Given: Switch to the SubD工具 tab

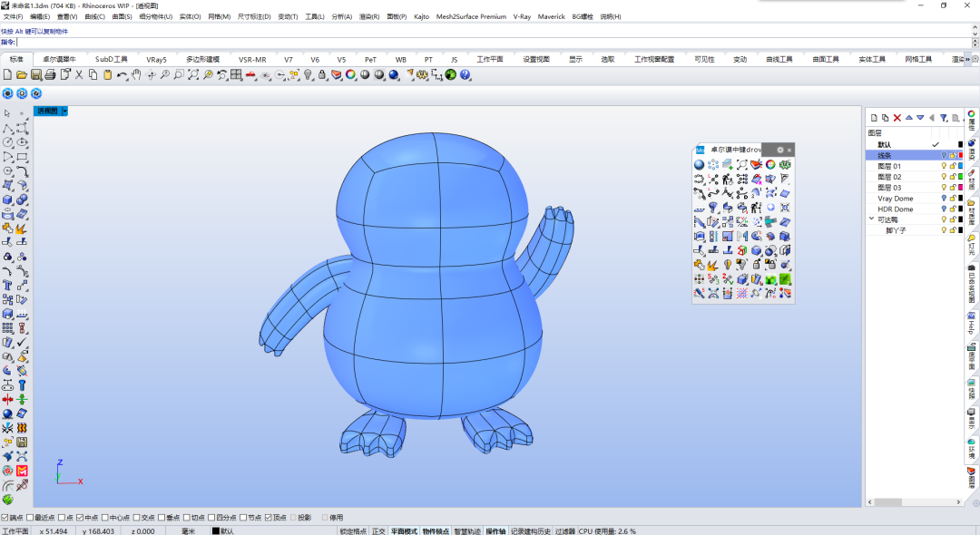Looking at the screenshot, I should [x=112, y=59].
